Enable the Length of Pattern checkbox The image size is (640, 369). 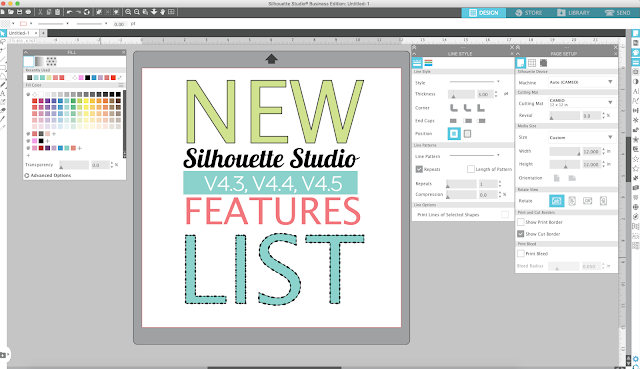[x=471, y=169]
